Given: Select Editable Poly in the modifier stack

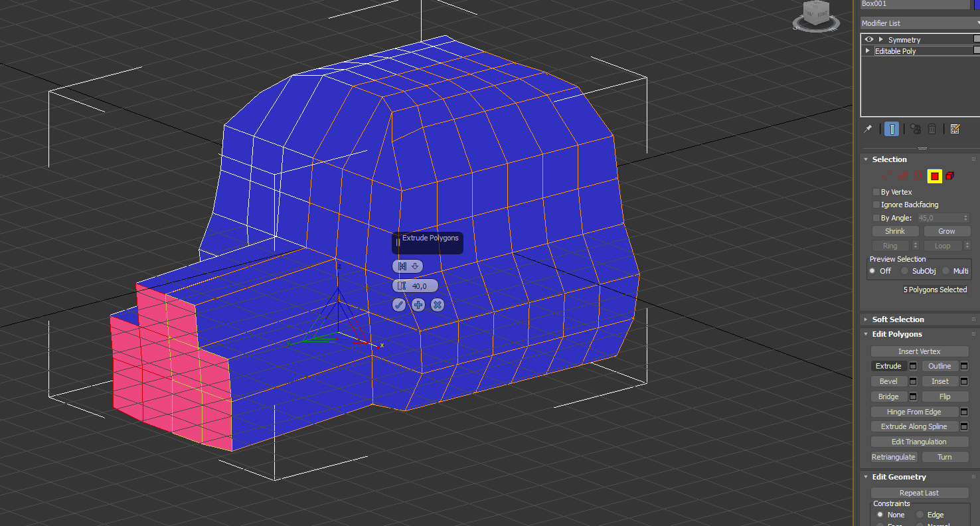Looking at the screenshot, I should coord(895,51).
